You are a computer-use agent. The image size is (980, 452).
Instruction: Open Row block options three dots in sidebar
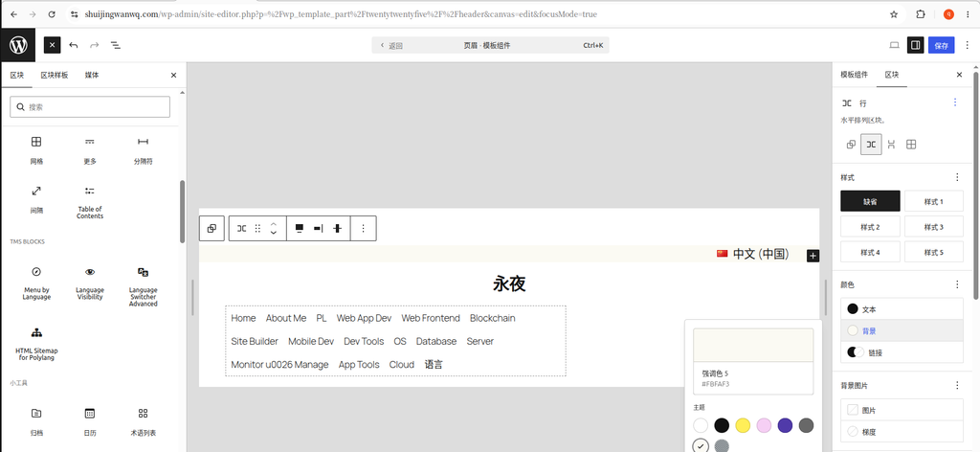click(955, 102)
